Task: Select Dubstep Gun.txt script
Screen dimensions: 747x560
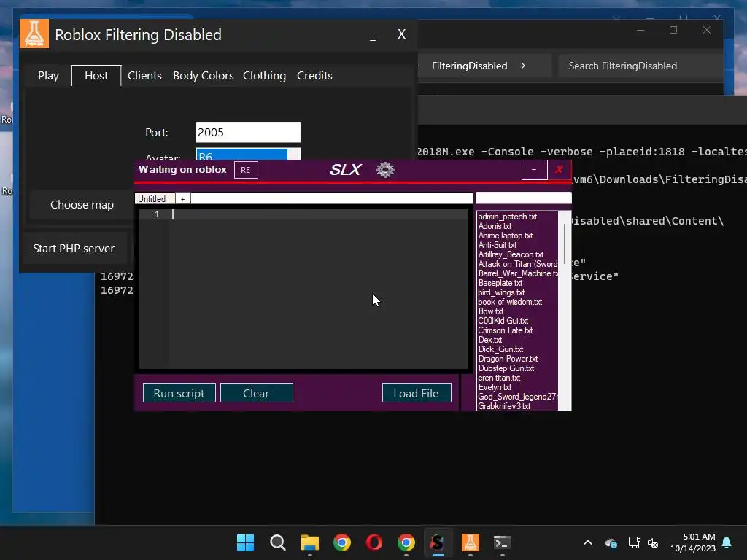Action: (506, 368)
